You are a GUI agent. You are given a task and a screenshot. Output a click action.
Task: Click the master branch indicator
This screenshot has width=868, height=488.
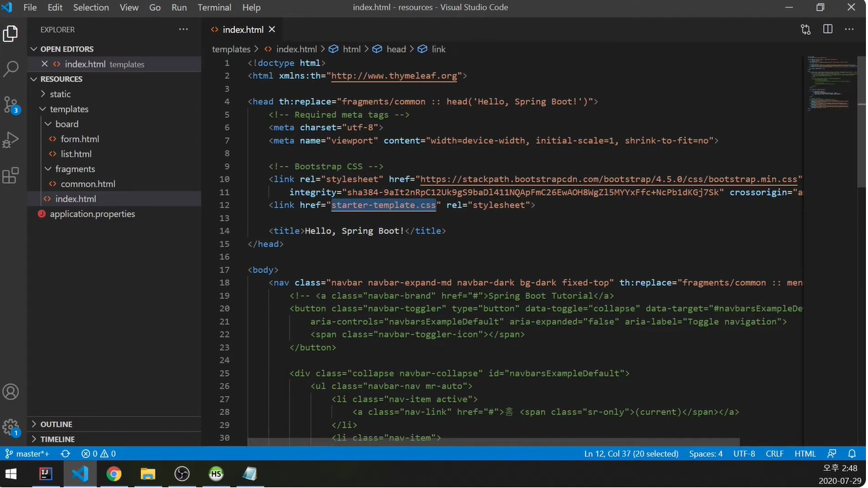27,453
